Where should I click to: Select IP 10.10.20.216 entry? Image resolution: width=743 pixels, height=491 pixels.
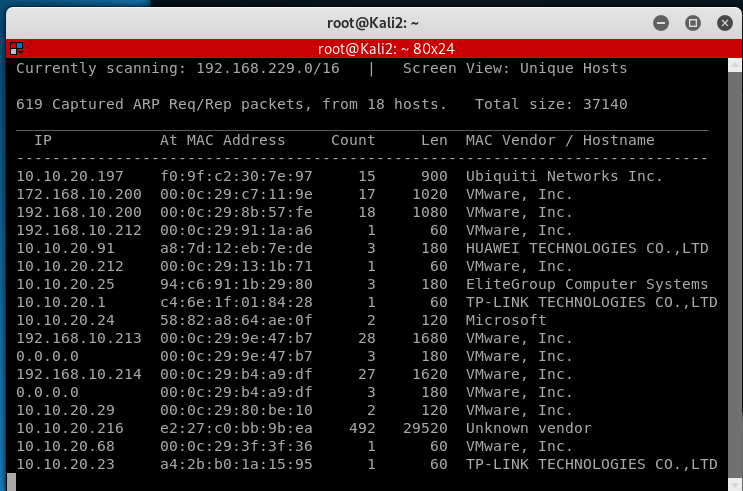point(70,428)
